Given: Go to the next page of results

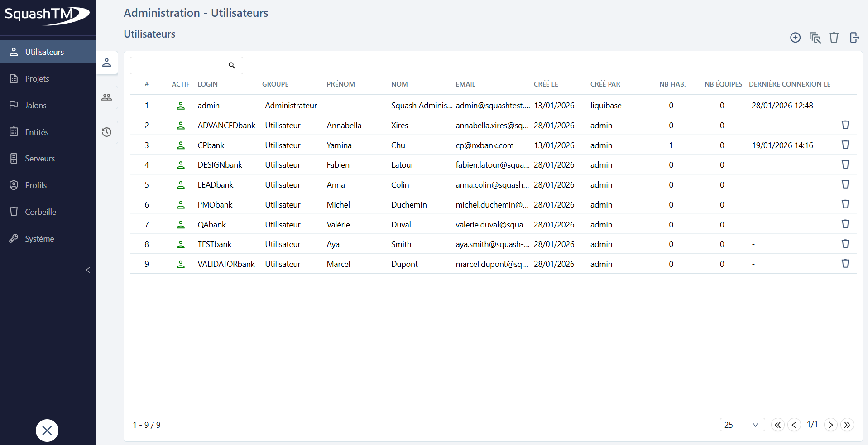Looking at the screenshot, I should click(x=830, y=425).
